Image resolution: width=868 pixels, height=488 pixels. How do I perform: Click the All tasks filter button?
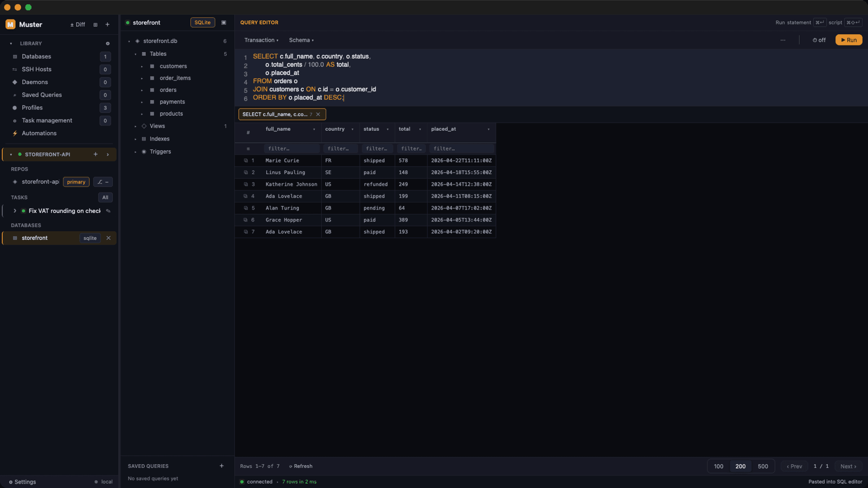click(x=105, y=198)
